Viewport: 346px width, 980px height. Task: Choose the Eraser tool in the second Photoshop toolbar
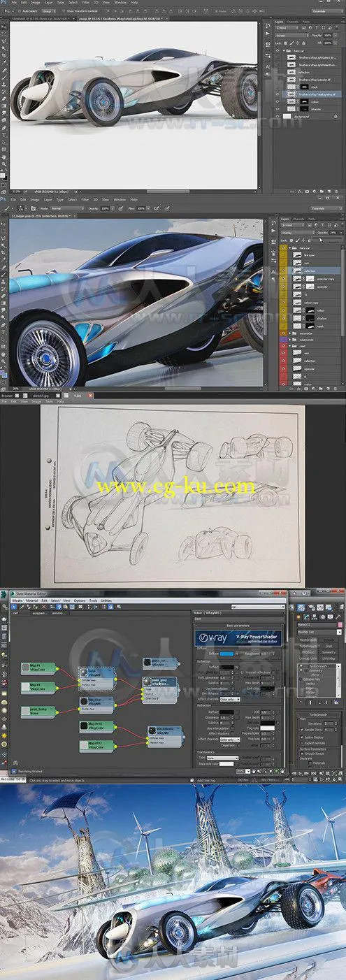tap(3, 296)
